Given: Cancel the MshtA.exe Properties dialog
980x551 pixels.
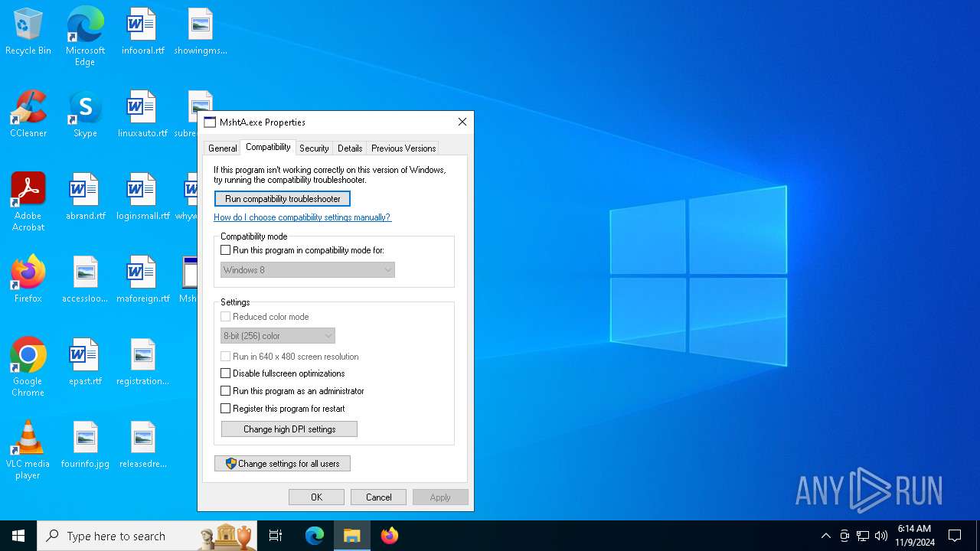Looking at the screenshot, I should point(378,497).
